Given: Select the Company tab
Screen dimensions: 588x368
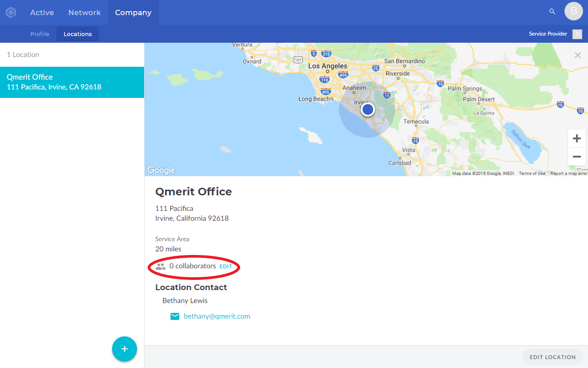Looking at the screenshot, I should click(x=133, y=12).
